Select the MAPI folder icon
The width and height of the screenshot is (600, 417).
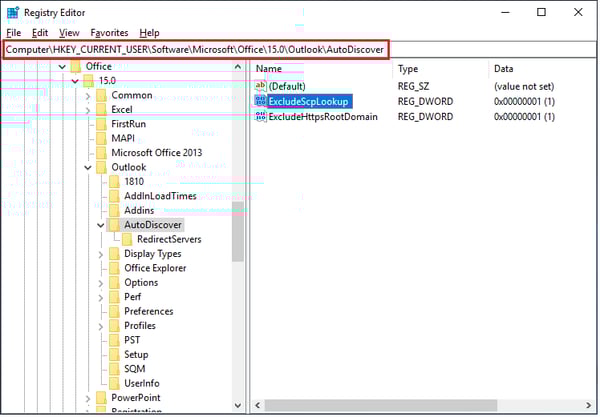[101, 138]
